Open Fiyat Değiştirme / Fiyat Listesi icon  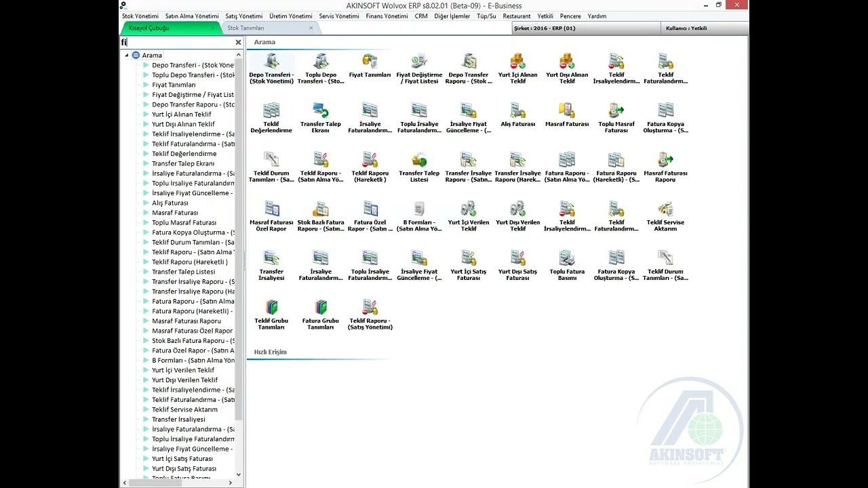[x=419, y=69]
